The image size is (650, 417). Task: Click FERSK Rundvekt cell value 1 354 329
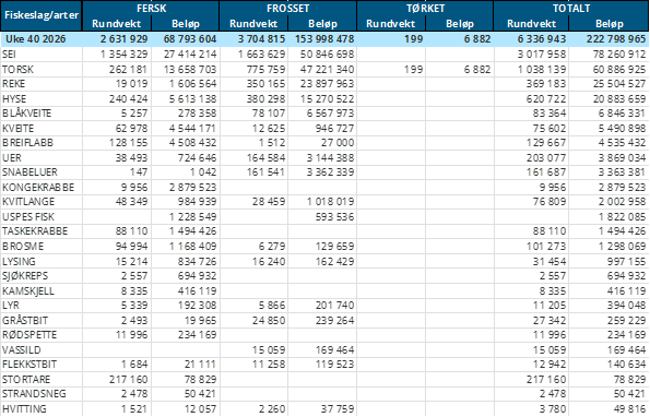tap(124, 54)
